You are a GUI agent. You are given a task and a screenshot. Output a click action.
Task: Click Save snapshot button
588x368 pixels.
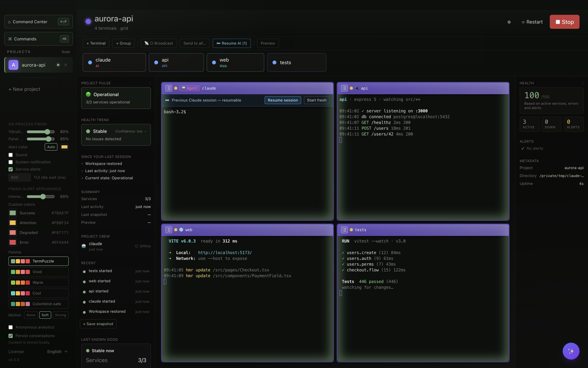coord(98,324)
